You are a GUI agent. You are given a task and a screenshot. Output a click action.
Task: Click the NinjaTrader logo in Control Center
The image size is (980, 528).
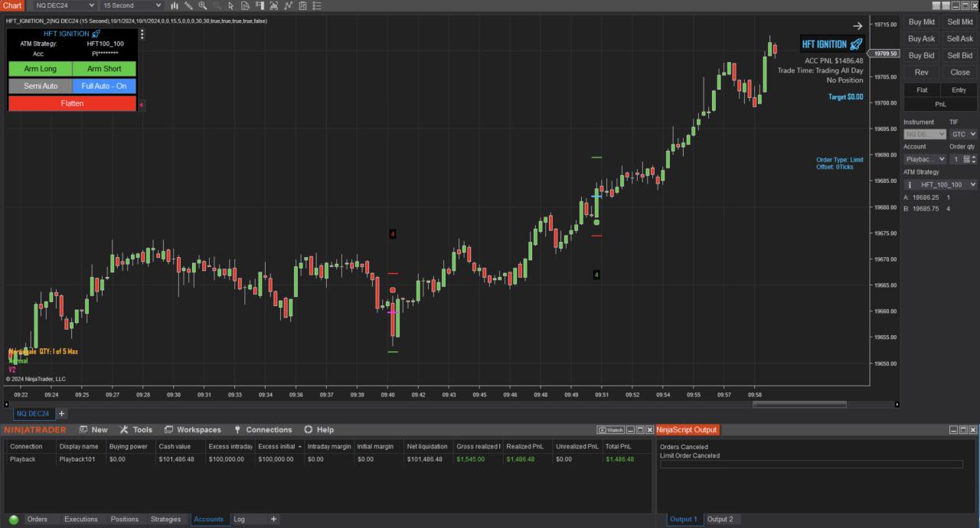point(35,430)
